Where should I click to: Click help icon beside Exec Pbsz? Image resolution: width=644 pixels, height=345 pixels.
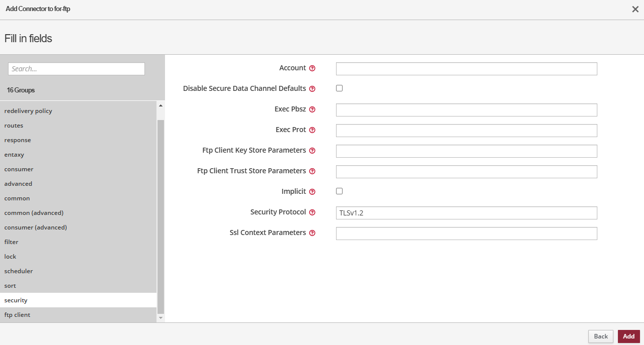tap(312, 109)
